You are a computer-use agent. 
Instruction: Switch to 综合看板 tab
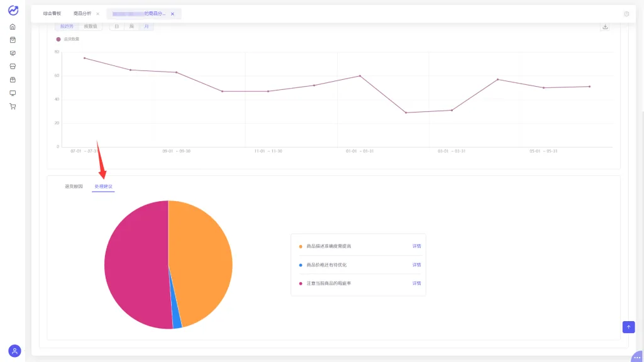point(52,14)
